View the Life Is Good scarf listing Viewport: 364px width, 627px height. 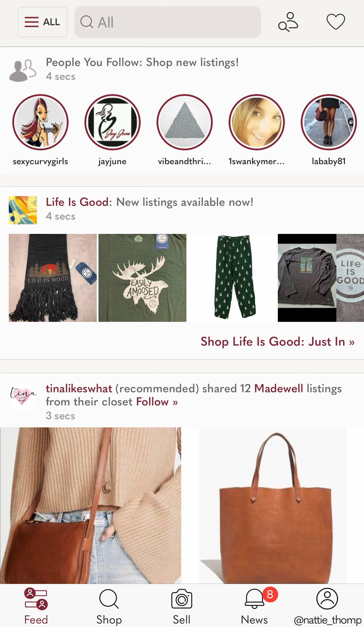(53, 278)
